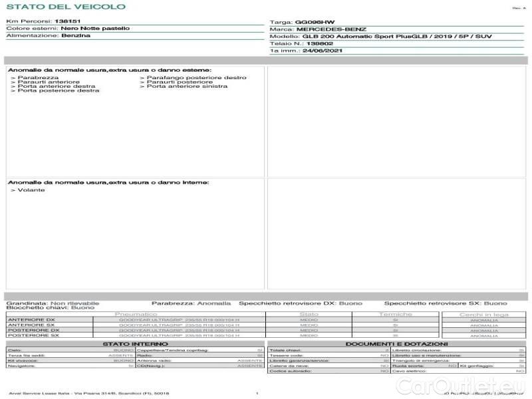
Task: Click the "Pneumatico" table column header
Action: tap(136, 315)
